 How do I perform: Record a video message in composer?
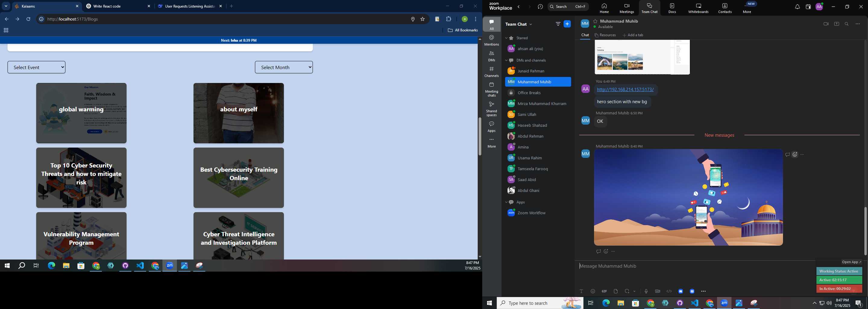pyautogui.click(x=657, y=291)
